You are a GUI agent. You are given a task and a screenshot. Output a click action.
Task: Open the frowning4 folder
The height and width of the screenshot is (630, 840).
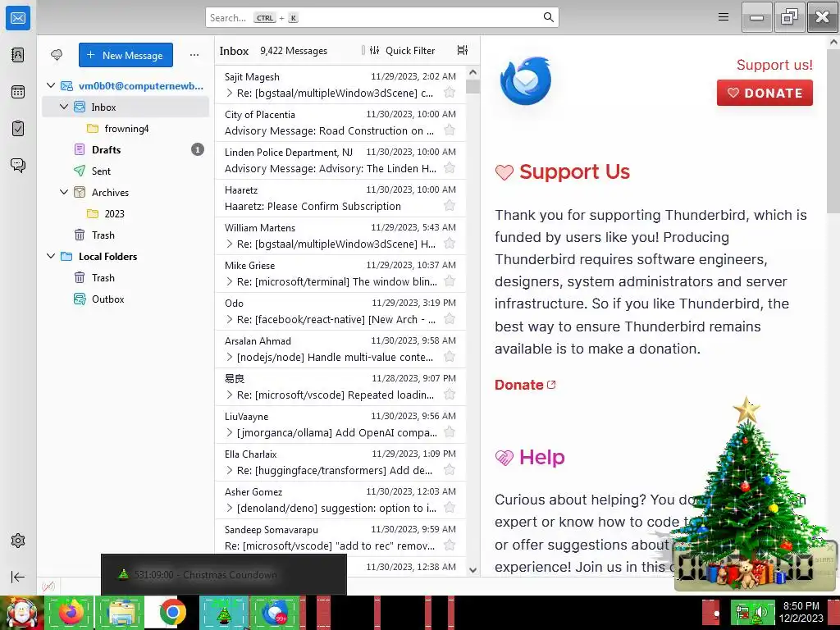[126, 129]
